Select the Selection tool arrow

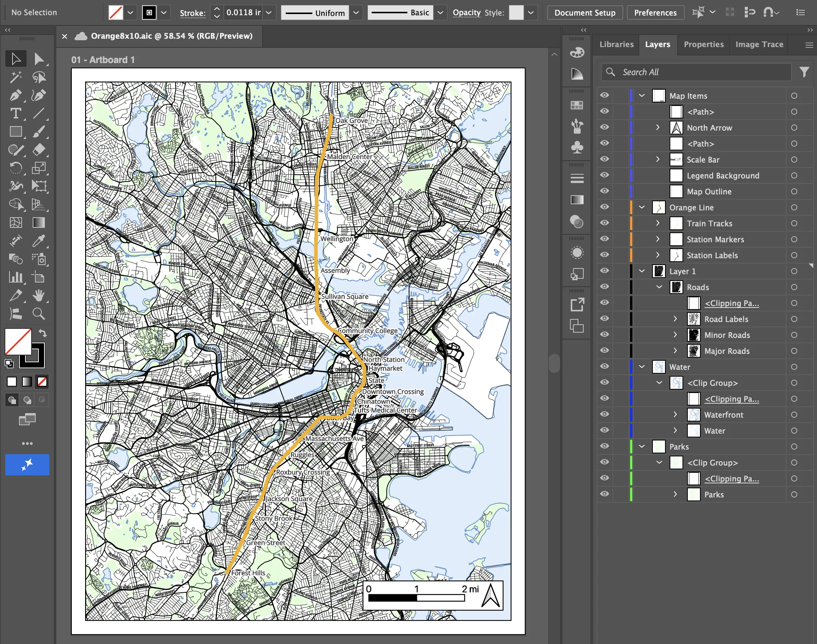tap(16, 59)
